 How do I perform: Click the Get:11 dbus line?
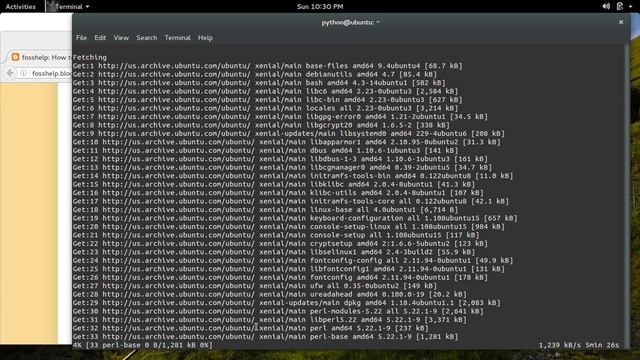pyautogui.click(x=266, y=151)
